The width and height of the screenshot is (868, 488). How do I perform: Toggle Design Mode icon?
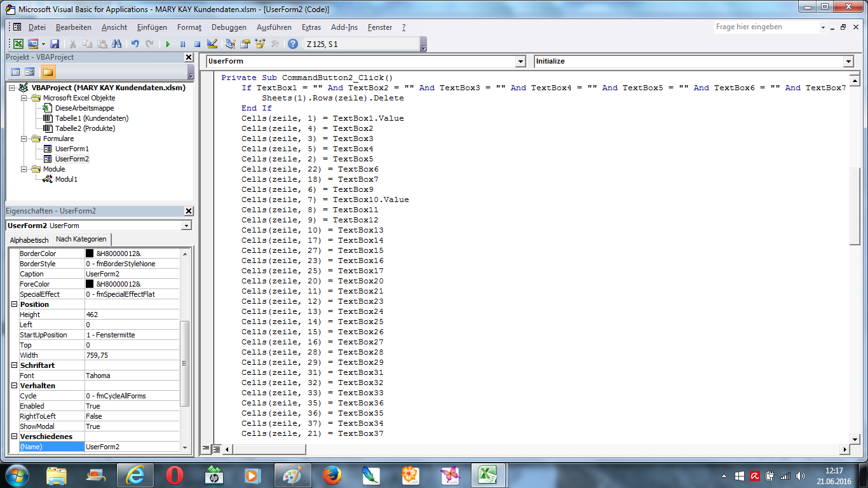pos(212,44)
